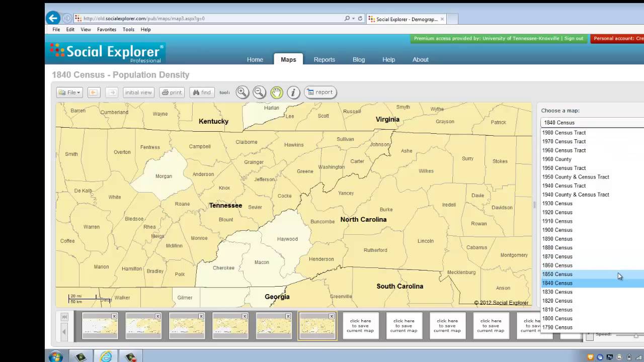Click Morgan county on the map
The height and width of the screenshot is (362, 644).
point(164,176)
